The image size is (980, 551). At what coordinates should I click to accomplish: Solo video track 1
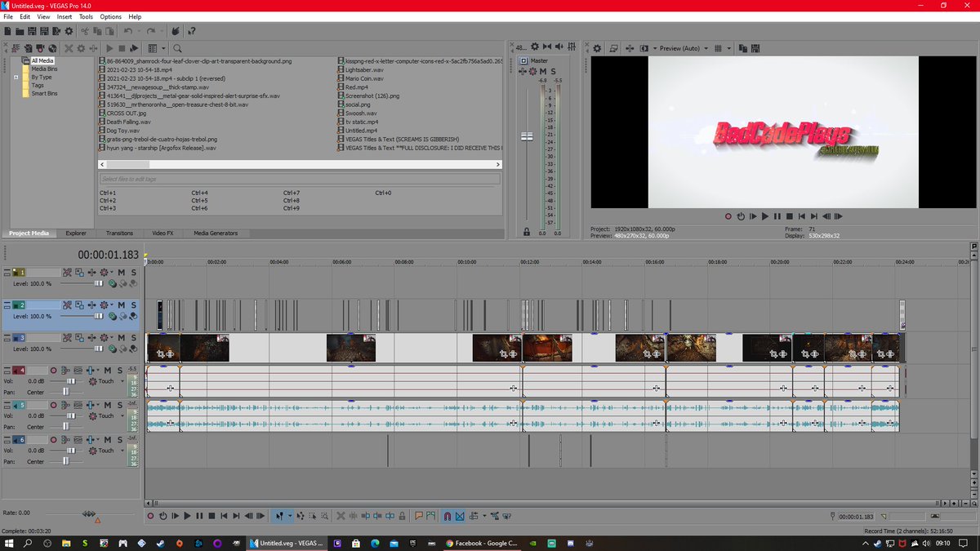133,273
